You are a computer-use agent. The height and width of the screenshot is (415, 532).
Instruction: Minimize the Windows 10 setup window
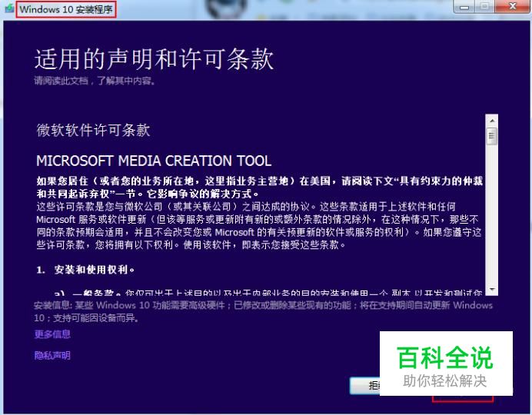[465, 7]
